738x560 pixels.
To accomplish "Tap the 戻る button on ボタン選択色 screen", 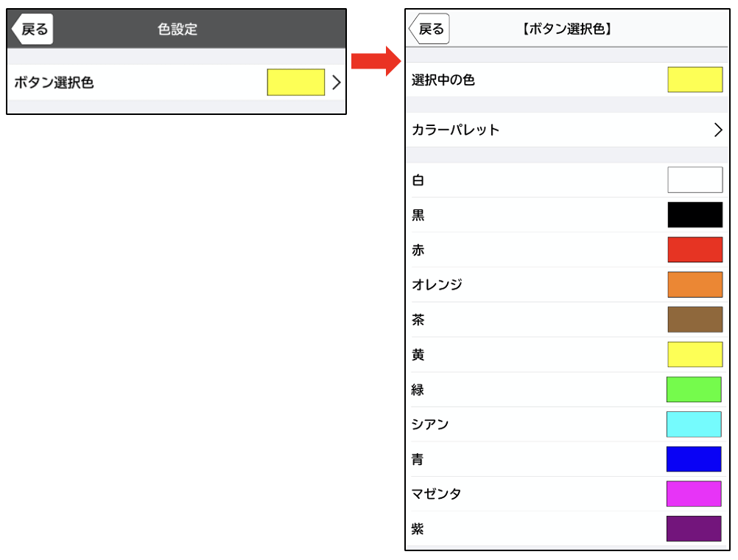I will pos(429,29).
